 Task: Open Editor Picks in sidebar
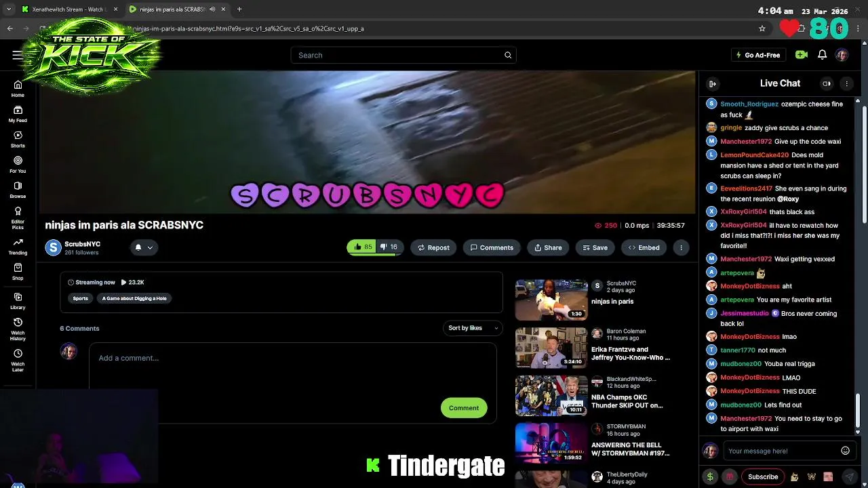[x=18, y=218]
